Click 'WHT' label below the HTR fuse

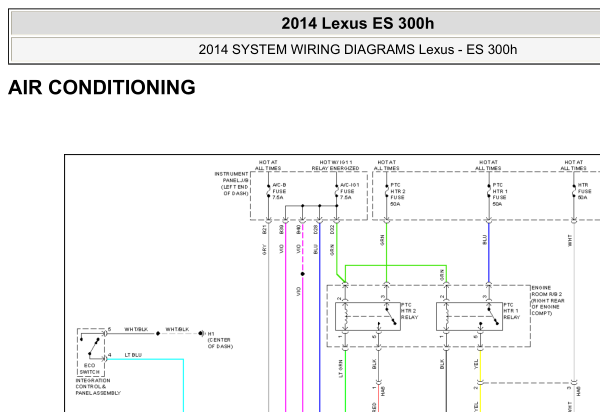click(x=570, y=241)
